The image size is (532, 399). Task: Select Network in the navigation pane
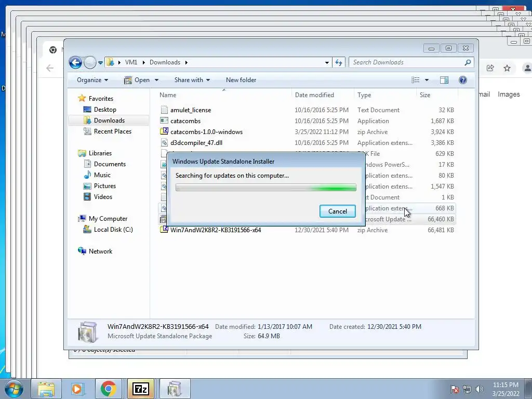pos(100,251)
